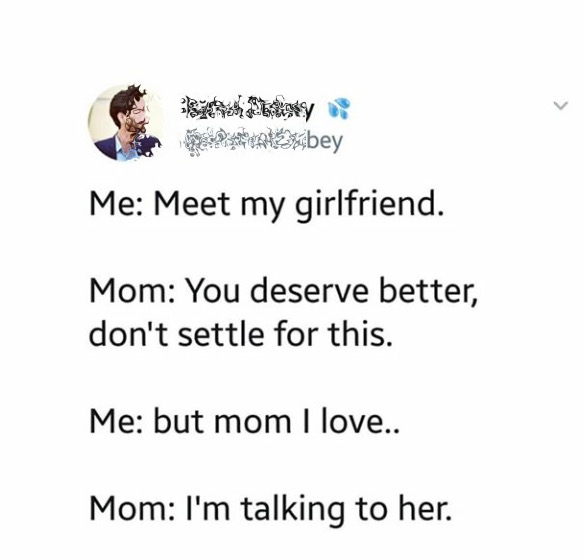Viewport: 585px width, 560px height.
Task: Click the word 'Meet' in the first line
Action: pyautogui.click(x=192, y=204)
